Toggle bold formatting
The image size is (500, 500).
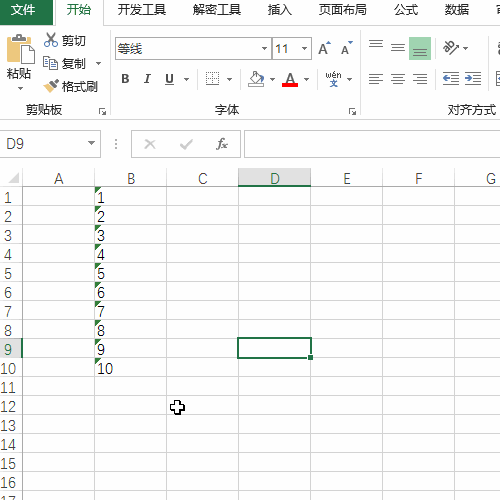click(x=125, y=79)
